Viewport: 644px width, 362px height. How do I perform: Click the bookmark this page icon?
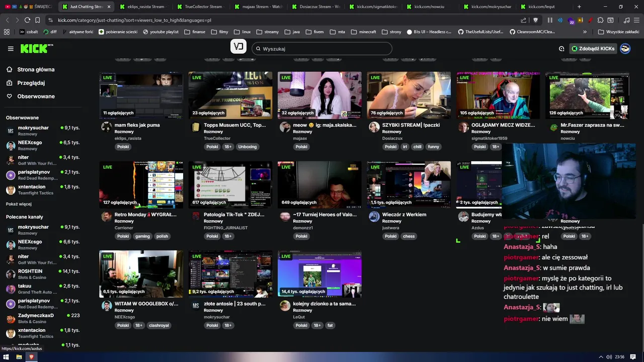click(38, 20)
